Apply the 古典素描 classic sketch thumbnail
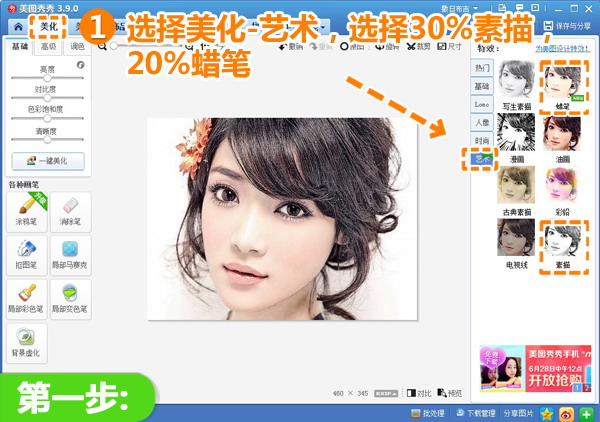The image size is (600, 422). click(x=516, y=185)
